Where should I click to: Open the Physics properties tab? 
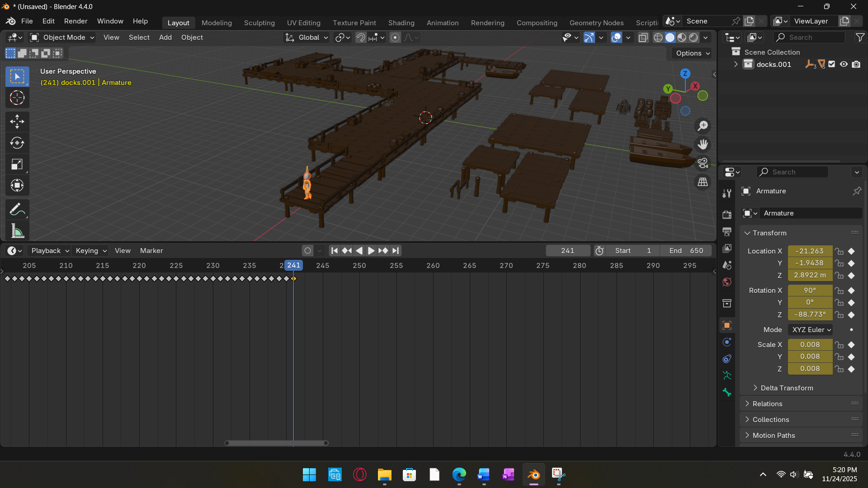click(x=727, y=342)
